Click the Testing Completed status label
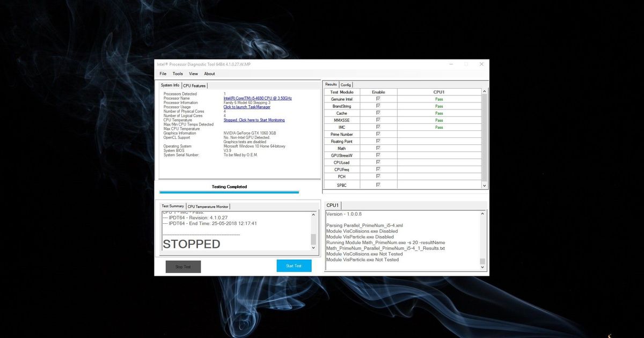Screen dimensions: 644x338 229,187
